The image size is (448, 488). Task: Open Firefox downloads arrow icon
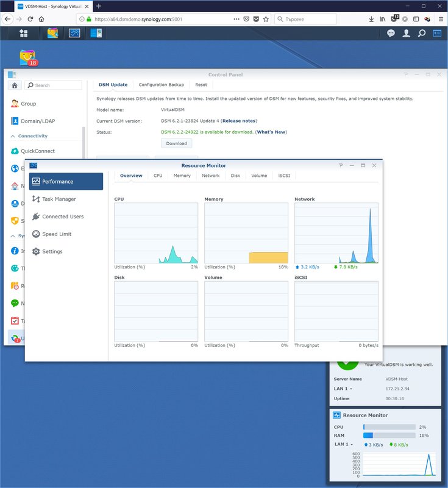[371, 19]
